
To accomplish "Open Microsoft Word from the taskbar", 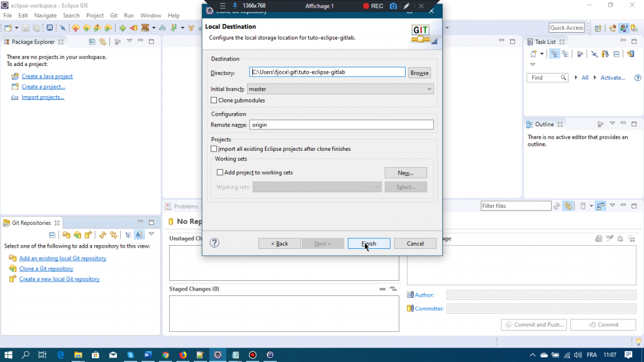I will click(148, 355).
